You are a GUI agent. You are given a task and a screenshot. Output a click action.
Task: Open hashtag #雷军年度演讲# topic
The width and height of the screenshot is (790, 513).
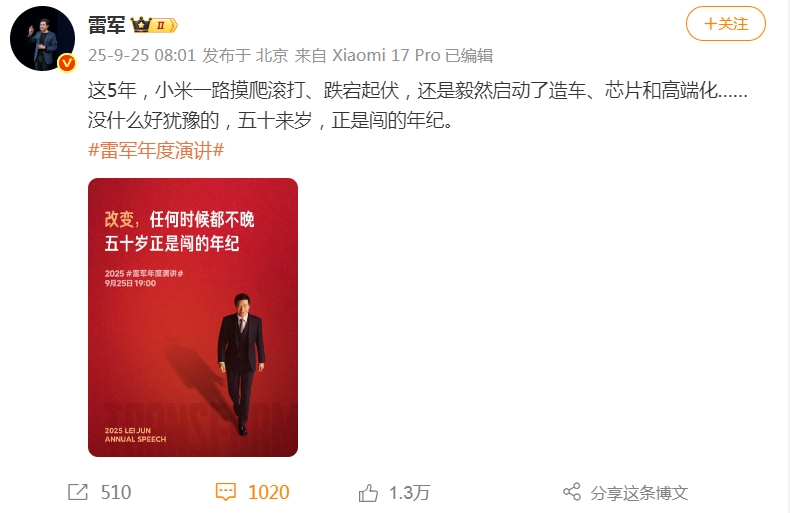(156, 150)
